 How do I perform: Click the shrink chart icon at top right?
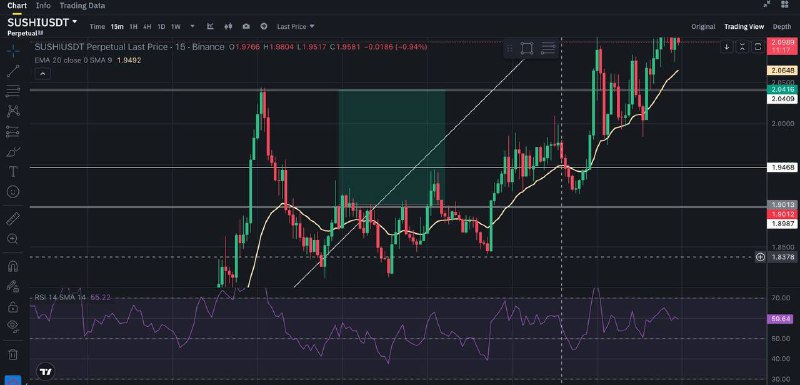[x=766, y=5]
